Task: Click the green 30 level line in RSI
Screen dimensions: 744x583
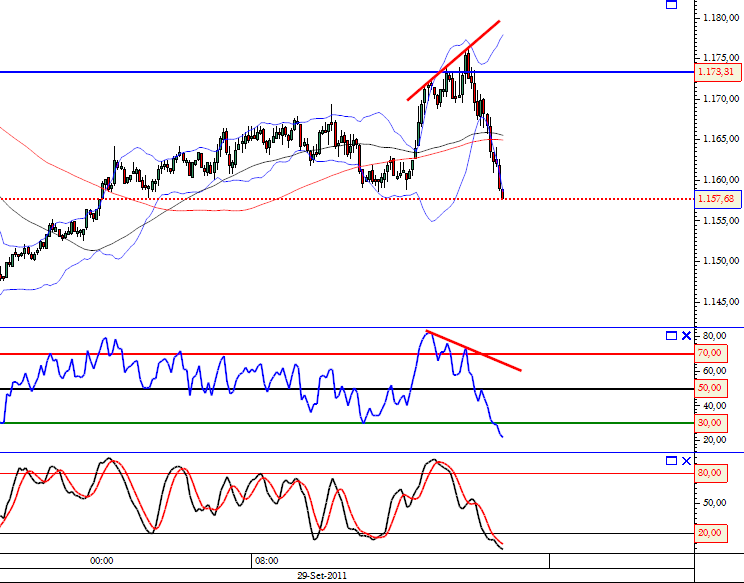Action: pos(346,423)
